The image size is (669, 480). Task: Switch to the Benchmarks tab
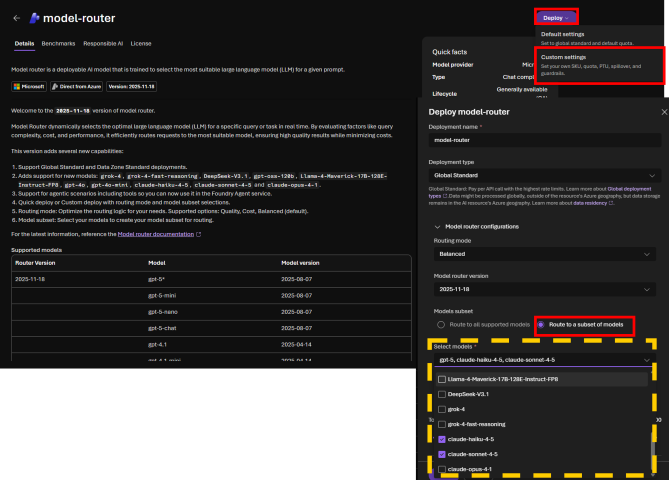tap(58, 44)
